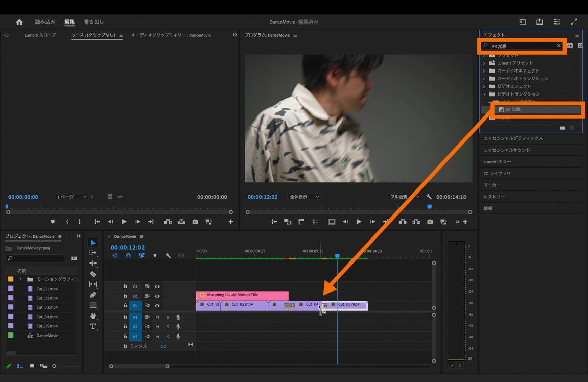Select the Pen tool
The image size is (588, 382).
tap(93, 295)
